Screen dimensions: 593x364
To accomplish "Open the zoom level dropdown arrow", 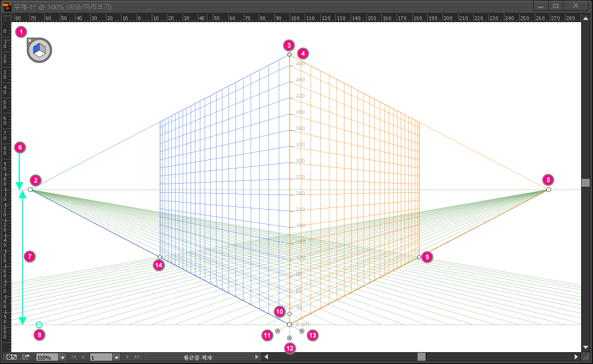I will pyautogui.click(x=63, y=358).
